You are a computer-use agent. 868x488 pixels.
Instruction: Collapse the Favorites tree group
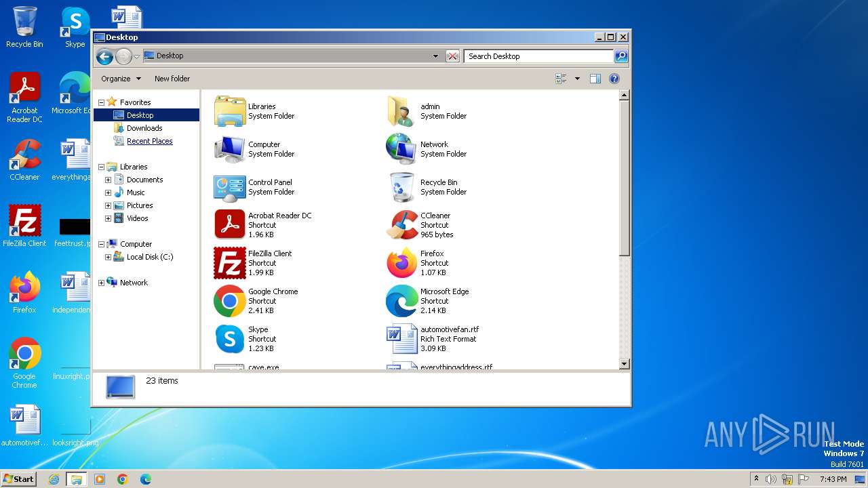[101, 102]
